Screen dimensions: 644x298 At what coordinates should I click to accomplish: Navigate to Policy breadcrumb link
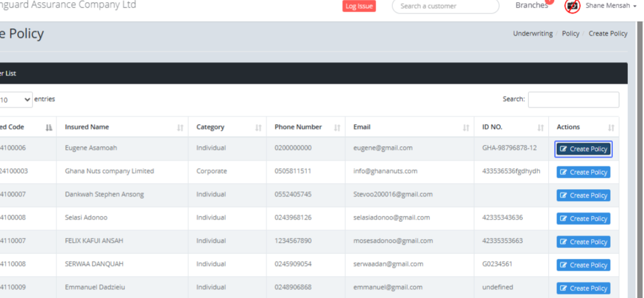(x=570, y=33)
